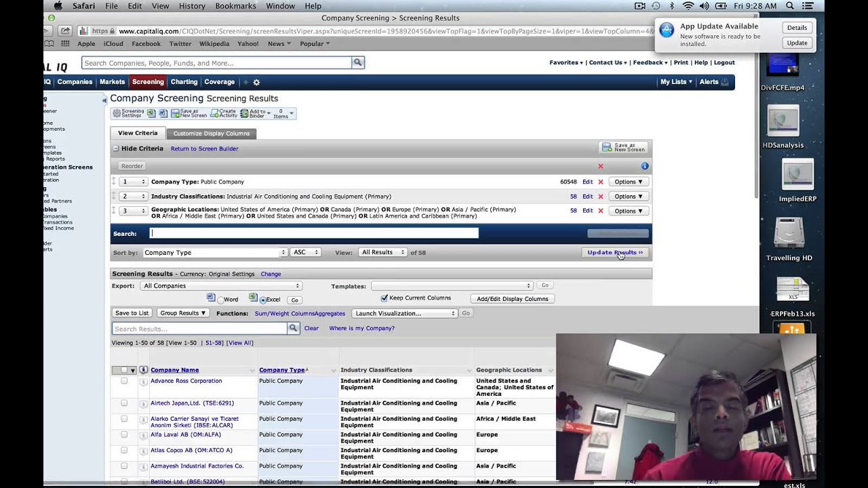Open the Markets navigation tab

112,82
